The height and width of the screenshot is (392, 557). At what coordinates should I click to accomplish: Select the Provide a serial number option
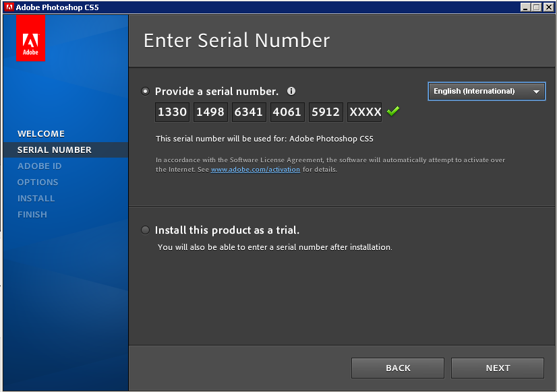click(145, 91)
